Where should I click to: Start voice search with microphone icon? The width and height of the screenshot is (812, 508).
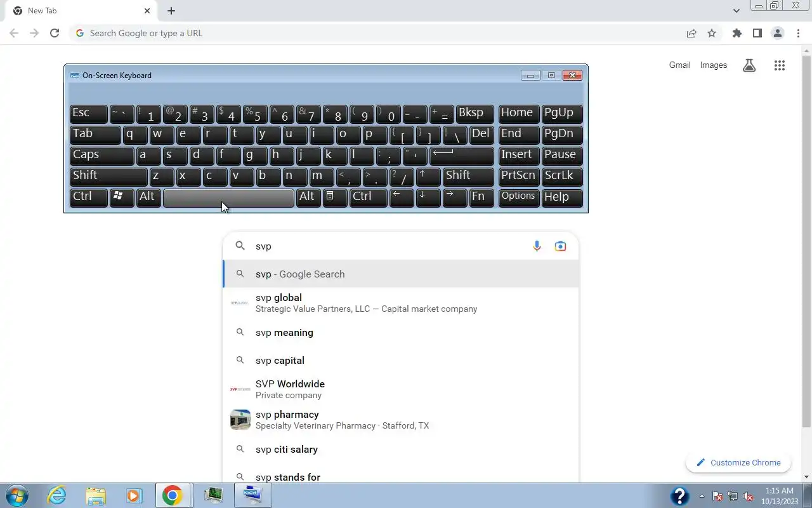pyautogui.click(x=537, y=246)
